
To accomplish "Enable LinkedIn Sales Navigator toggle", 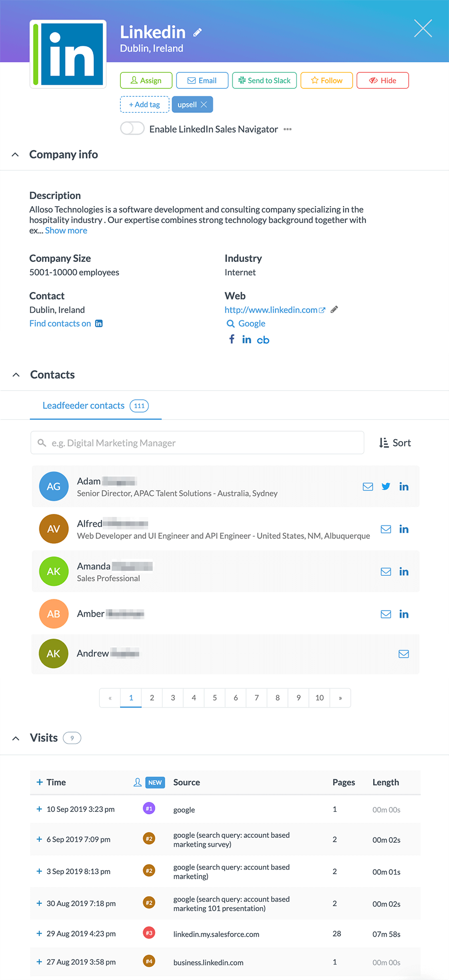I will [x=132, y=128].
